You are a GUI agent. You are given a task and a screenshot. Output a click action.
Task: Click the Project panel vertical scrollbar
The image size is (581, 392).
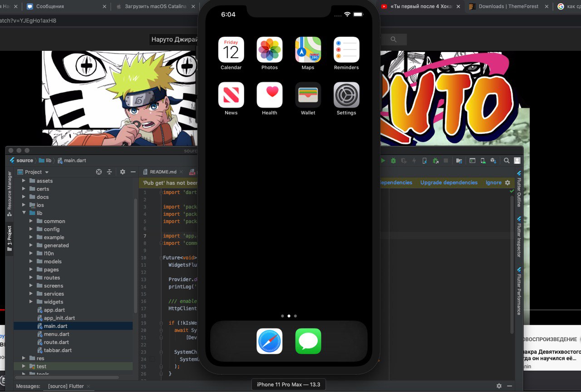tap(135, 256)
